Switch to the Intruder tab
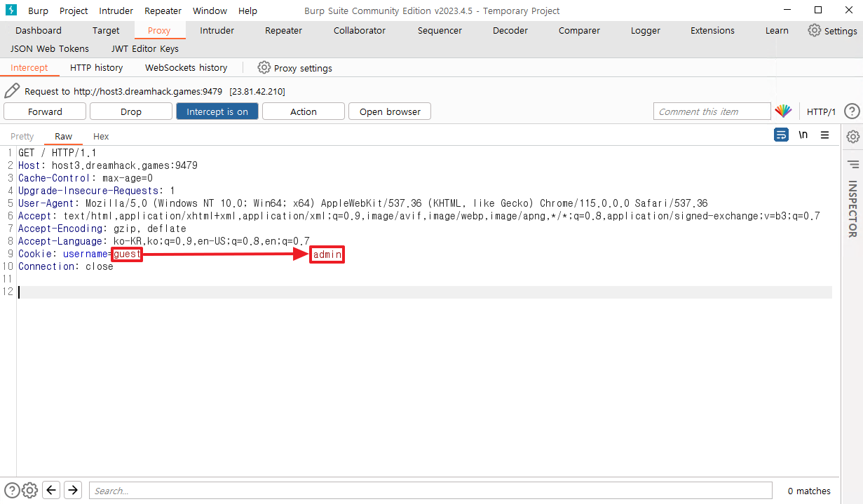This screenshot has height=504, width=863. [x=217, y=31]
